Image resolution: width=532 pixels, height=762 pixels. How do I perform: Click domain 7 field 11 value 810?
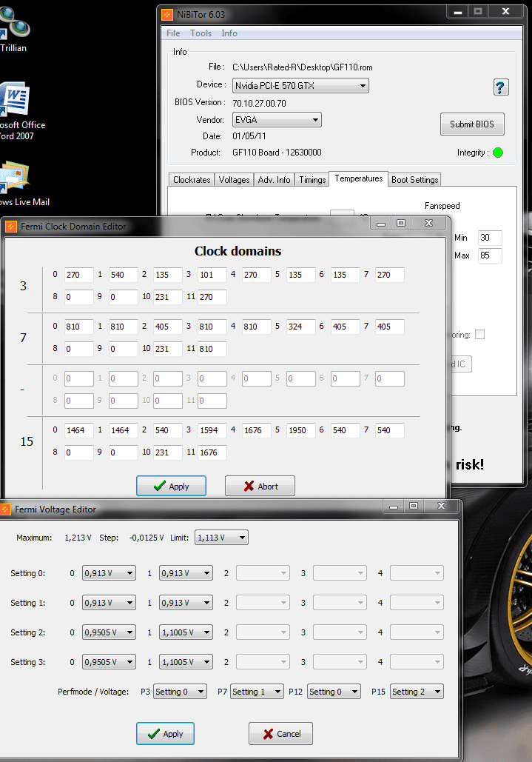(212, 349)
